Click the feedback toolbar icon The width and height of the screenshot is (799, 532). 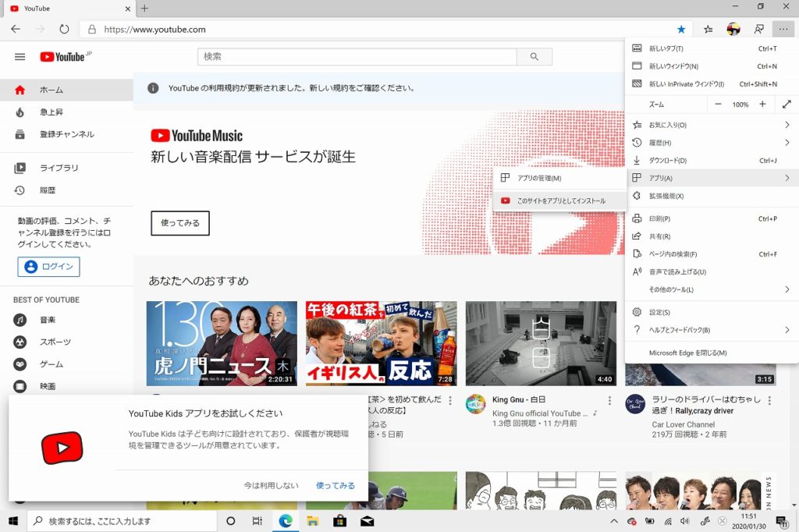pyautogui.click(x=758, y=30)
